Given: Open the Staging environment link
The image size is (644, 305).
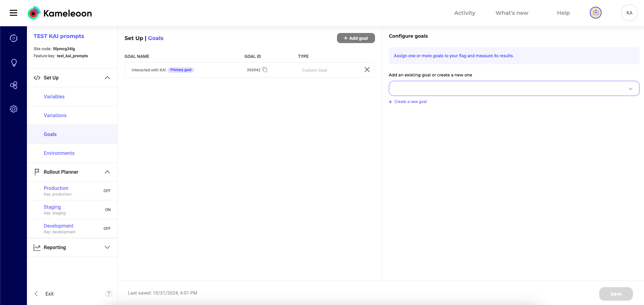Looking at the screenshot, I should point(52,207).
